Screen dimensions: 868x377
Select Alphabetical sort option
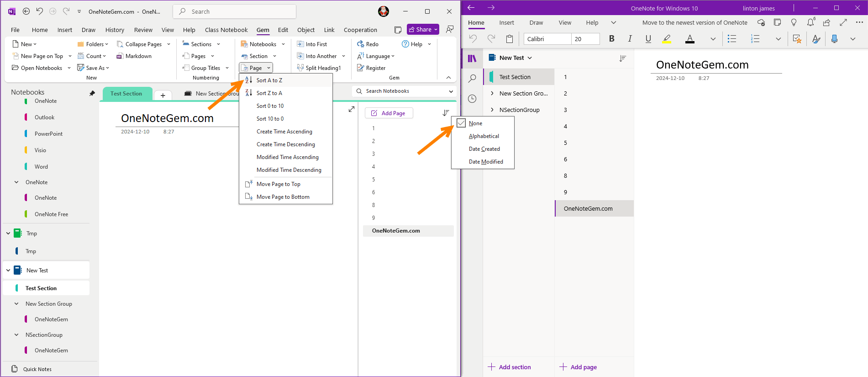coord(484,136)
